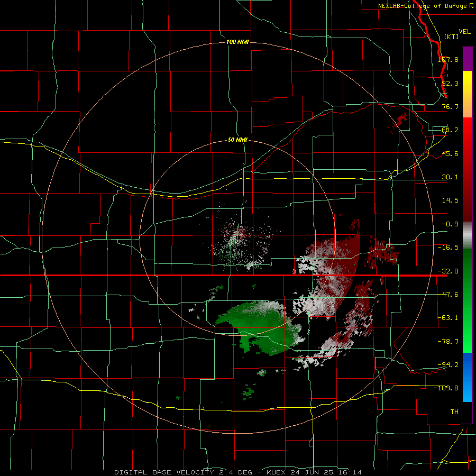476x476 pixels.
Task: Click the TH legend label
Action: 454,411
